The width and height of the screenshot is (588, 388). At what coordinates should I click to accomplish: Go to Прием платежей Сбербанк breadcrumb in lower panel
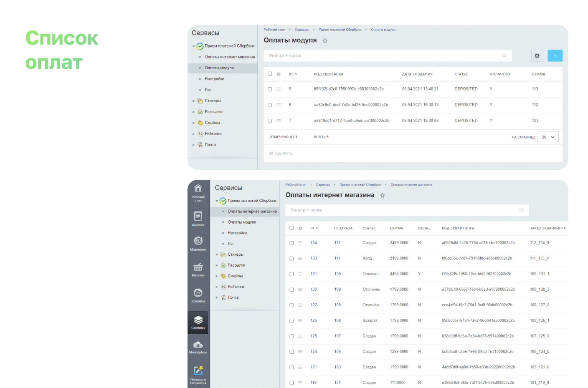click(360, 184)
